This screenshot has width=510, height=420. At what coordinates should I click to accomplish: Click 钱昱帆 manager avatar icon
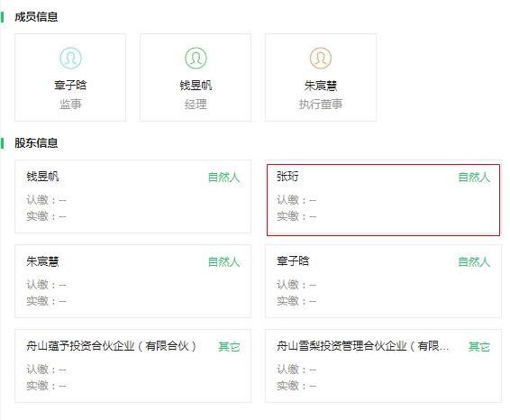(x=196, y=59)
